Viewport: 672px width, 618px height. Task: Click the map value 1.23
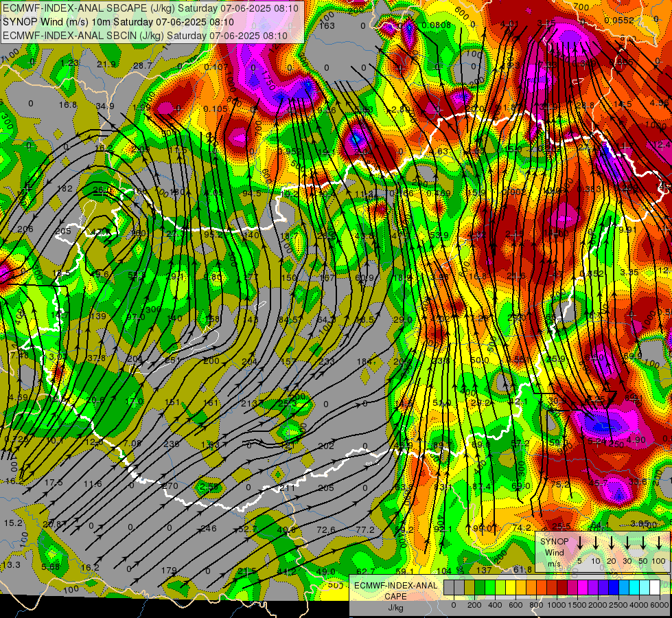[x=69, y=63]
